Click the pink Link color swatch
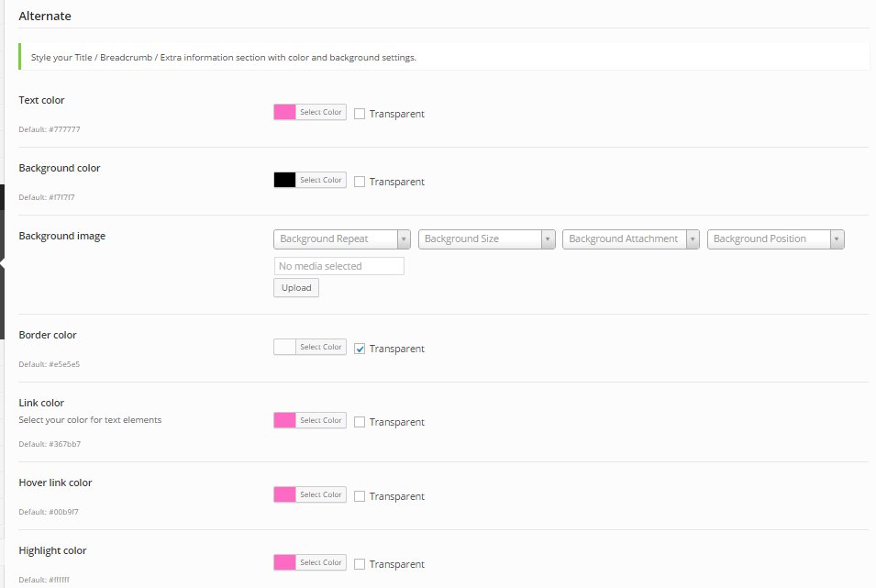 pyautogui.click(x=284, y=420)
